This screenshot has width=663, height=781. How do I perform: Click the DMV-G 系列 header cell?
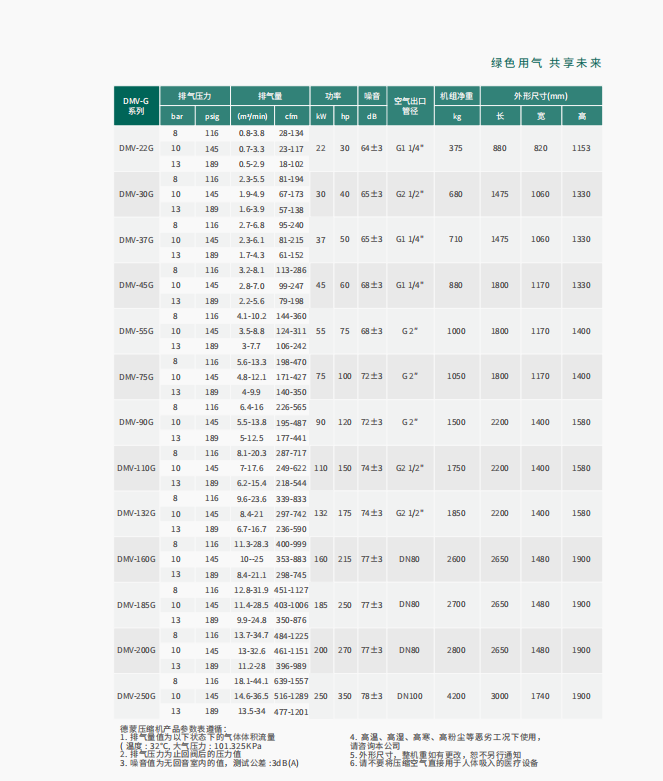tap(136, 106)
